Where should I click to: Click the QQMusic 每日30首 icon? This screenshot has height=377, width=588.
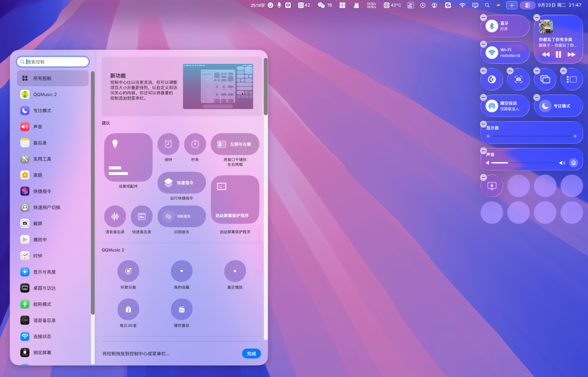[x=128, y=309]
